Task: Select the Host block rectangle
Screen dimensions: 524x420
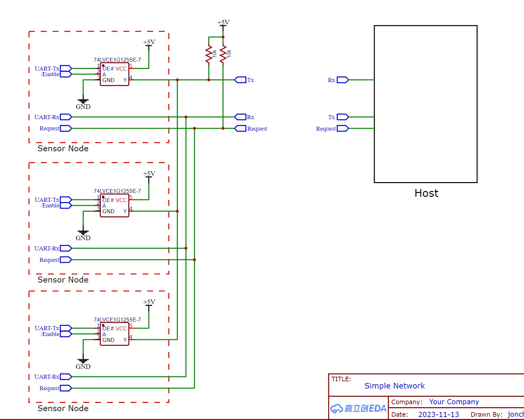Action: [x=426, y=104]
